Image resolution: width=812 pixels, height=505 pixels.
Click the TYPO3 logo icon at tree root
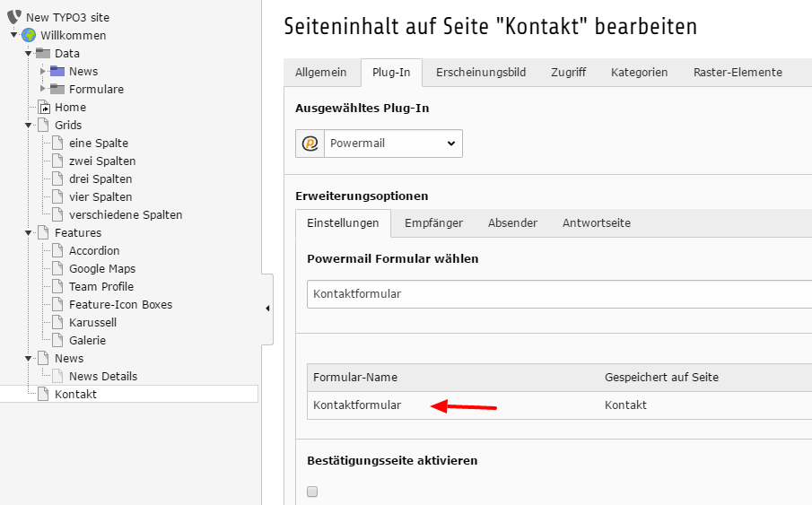click(14, 17)
